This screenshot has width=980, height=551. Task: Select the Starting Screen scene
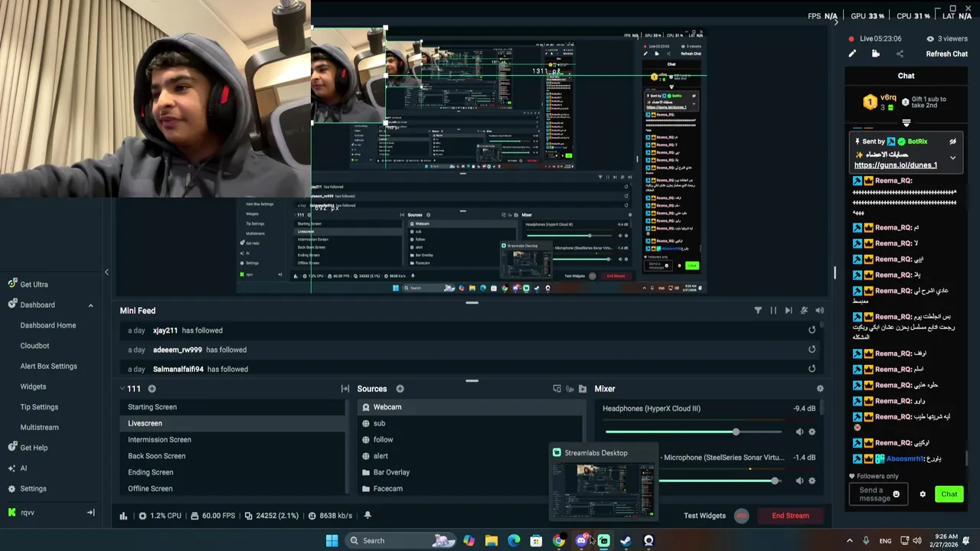pos(234,407)
